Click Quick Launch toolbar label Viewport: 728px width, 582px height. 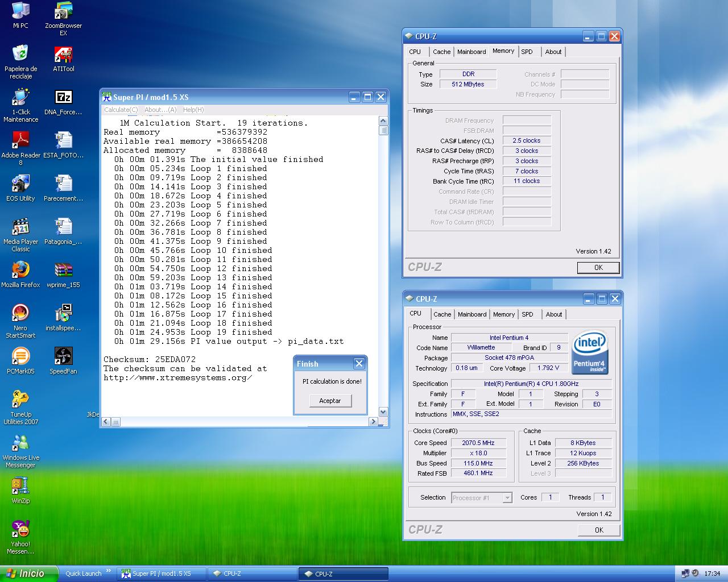point(84,573)
